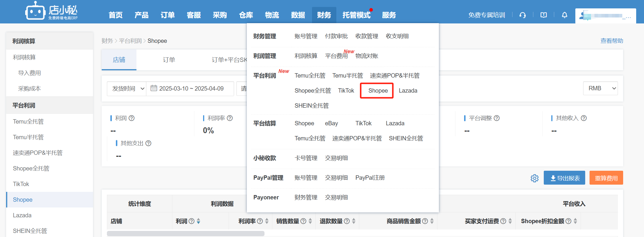
Task: Click the calendar icon in date range
Action: pos(154,88)
